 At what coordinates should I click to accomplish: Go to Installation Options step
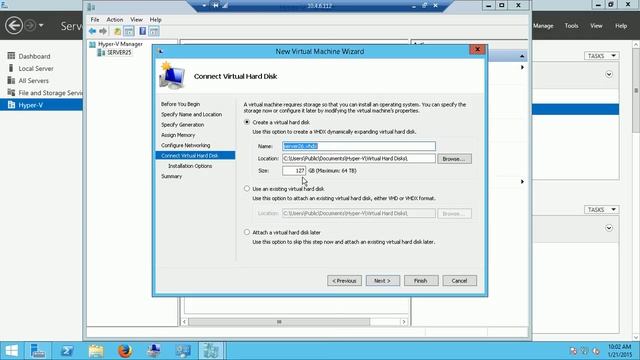[190, 166]
